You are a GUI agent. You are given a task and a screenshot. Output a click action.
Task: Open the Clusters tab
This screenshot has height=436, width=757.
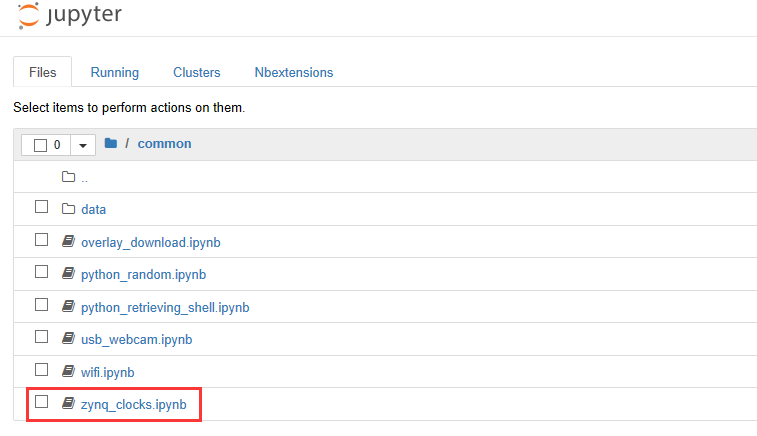click(196, 72)
